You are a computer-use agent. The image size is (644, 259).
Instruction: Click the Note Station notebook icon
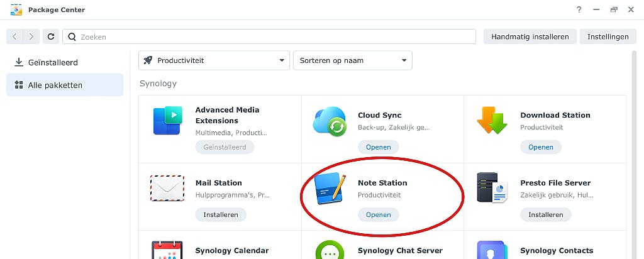(330, 189)
